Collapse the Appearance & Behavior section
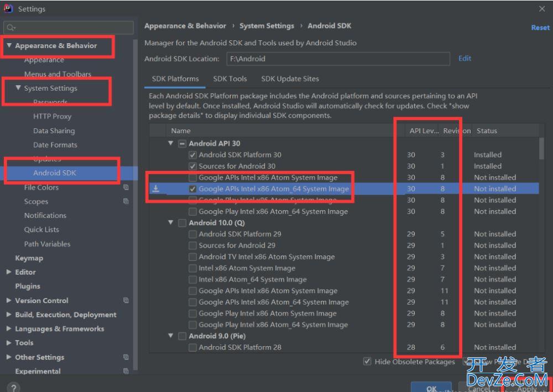 9,45
